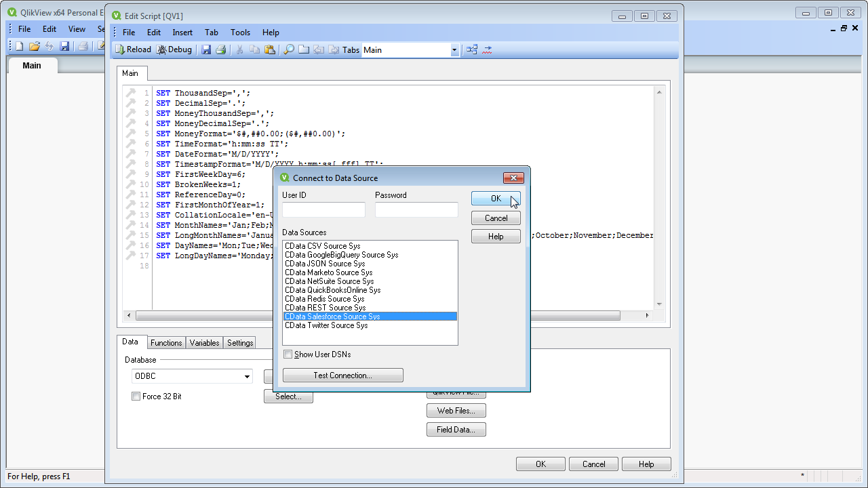This screenshot has width=868, height=488.
Task: Click Cancel in Connect to Data Source
Action: pos(496,218)
